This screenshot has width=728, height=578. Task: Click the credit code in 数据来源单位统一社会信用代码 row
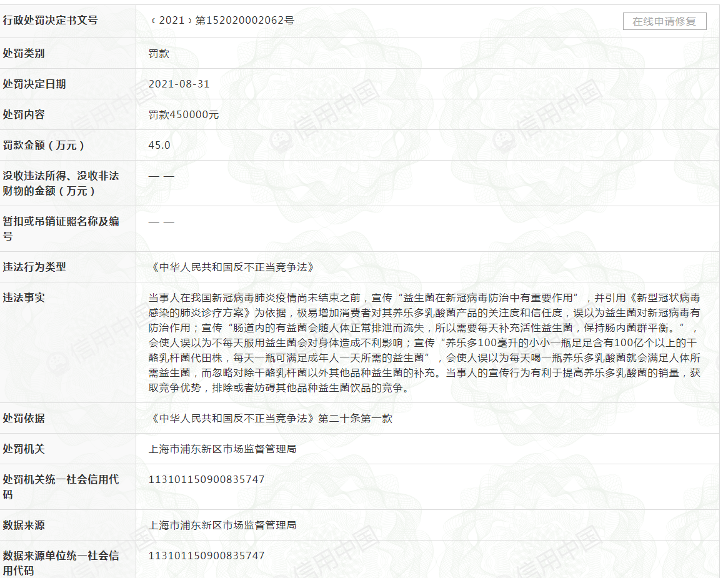click(206, 556)
